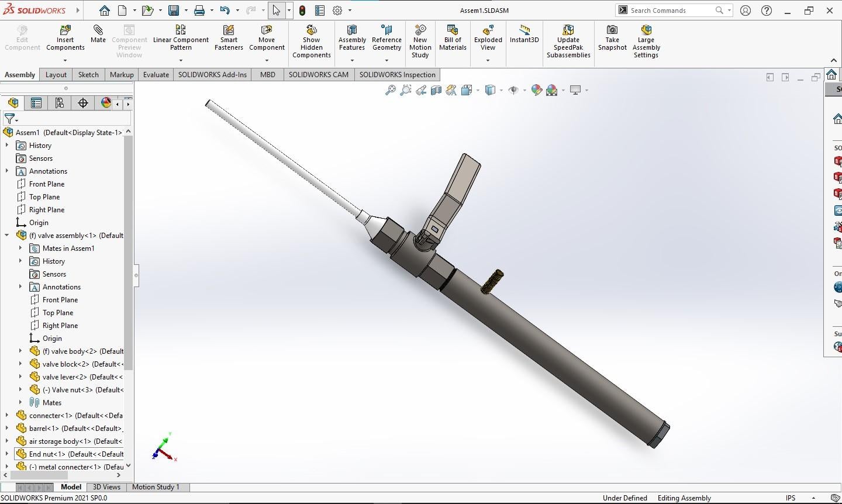Click the Origin under Assem1

point(33,223)
